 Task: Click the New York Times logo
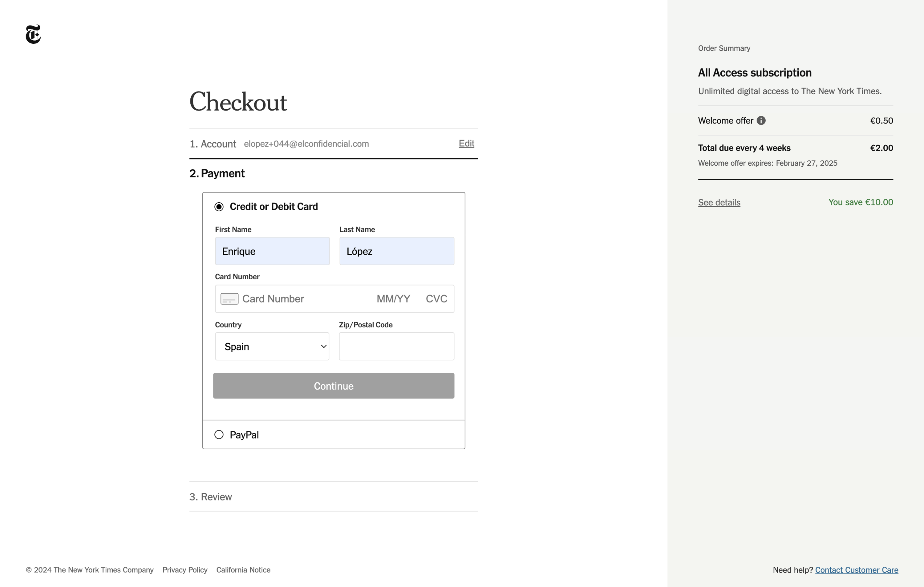pos(33,34)
